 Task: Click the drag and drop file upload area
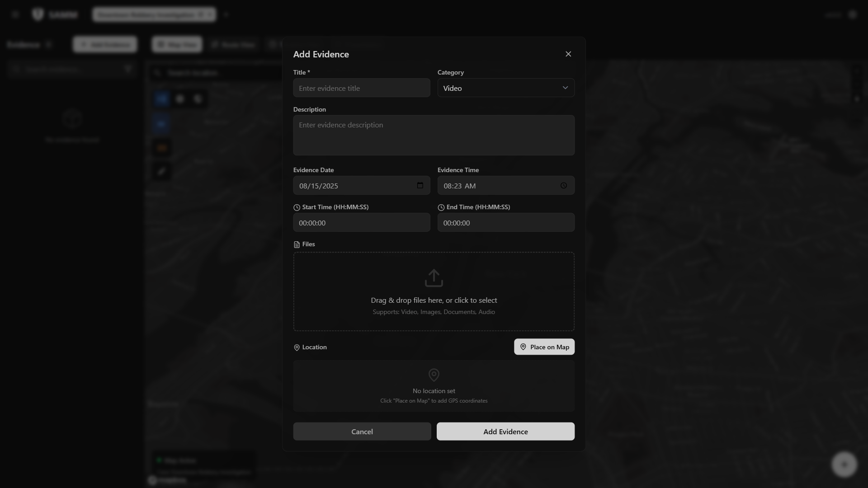(x=434, y=291)
